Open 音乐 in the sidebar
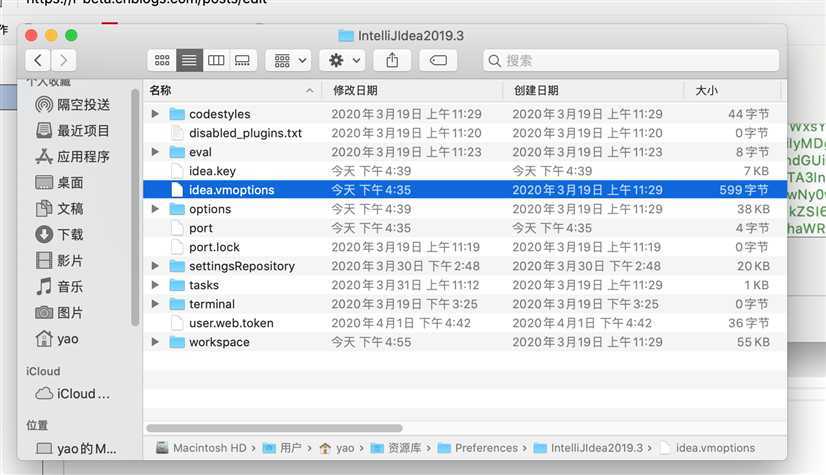The width and height of the screenshot is (826, 475). coord(60,286)
